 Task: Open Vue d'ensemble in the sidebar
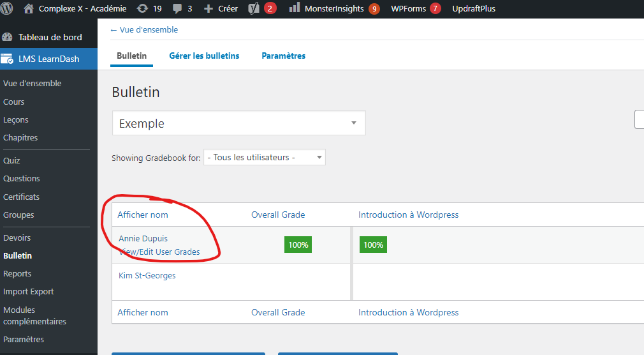[33, 83]
